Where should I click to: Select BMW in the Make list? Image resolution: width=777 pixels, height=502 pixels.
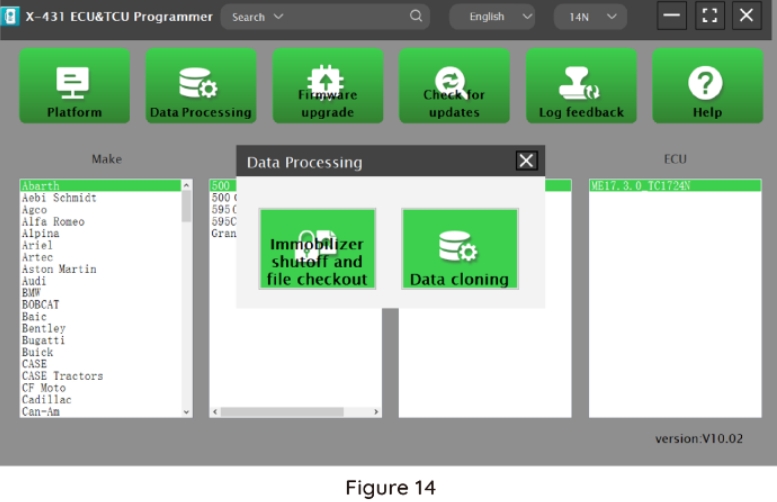pos(100,293)
